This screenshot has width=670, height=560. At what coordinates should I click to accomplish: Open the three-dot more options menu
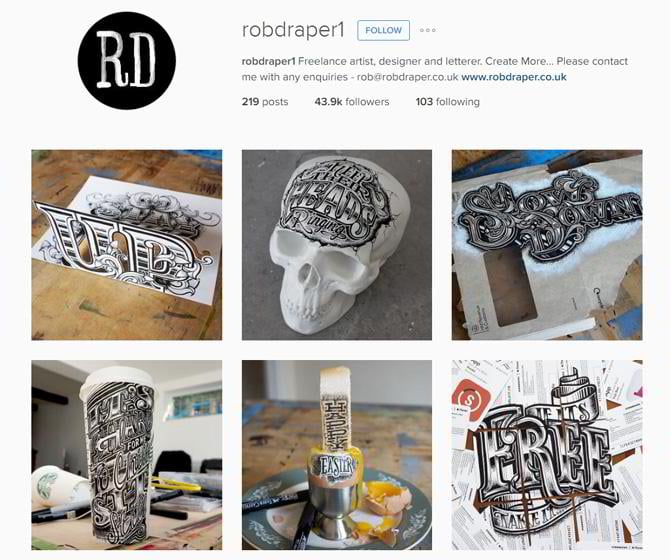point(428,30)
